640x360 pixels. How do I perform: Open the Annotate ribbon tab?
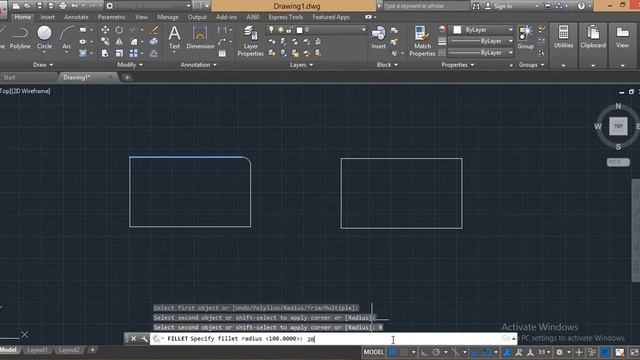[76, 17]
